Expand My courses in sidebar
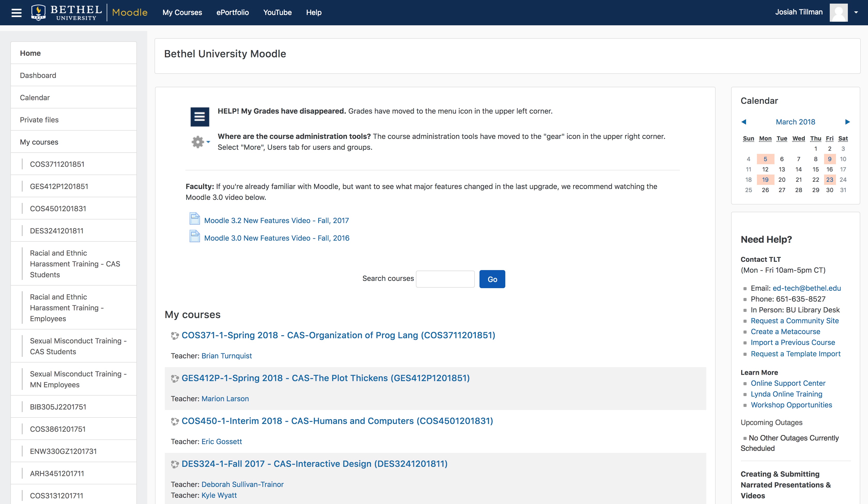The image size is (868, 504). click(x=39, y=142)
